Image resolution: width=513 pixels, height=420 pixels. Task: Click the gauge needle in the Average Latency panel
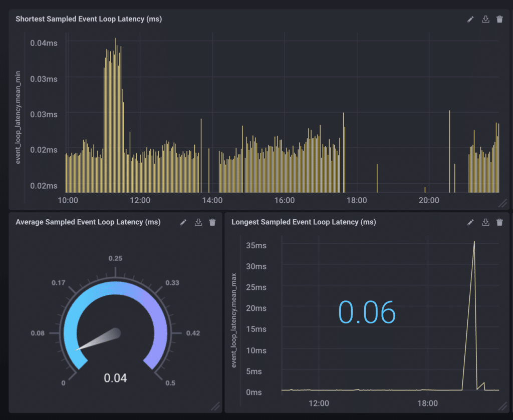click(100, 340)
